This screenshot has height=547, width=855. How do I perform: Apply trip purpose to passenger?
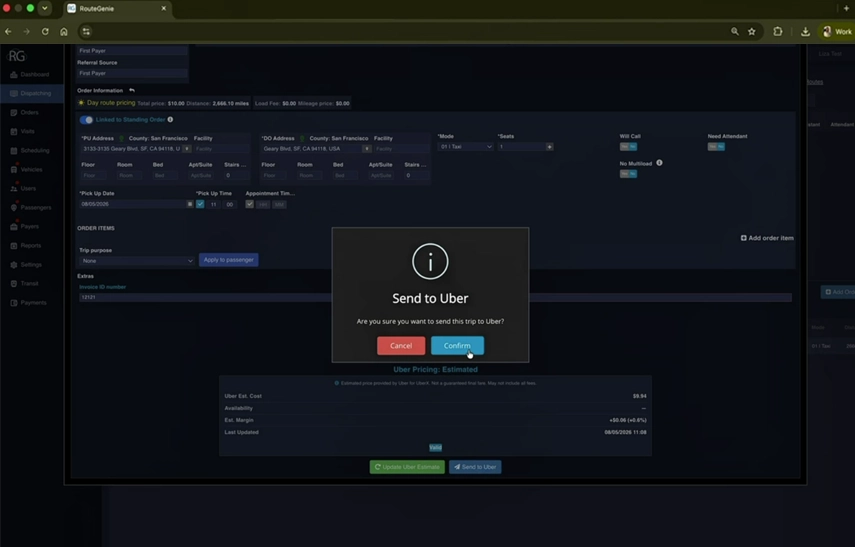click(228, 260)
